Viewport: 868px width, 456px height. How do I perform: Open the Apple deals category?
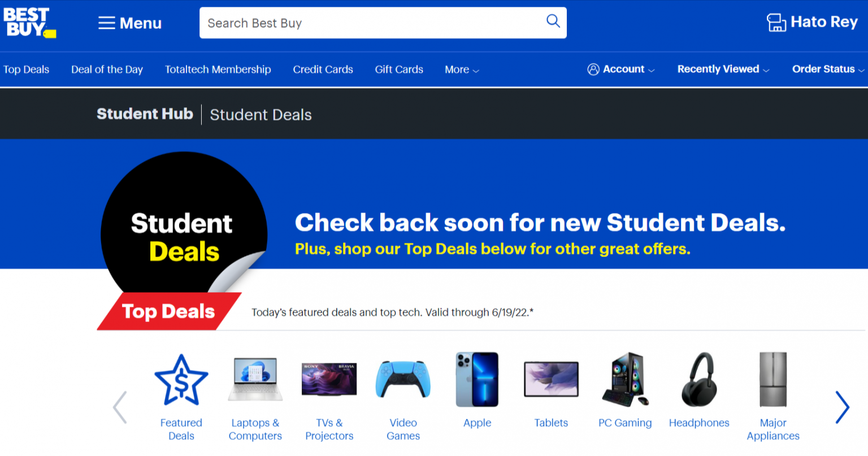pyautogui.click(x=477, y=380)
